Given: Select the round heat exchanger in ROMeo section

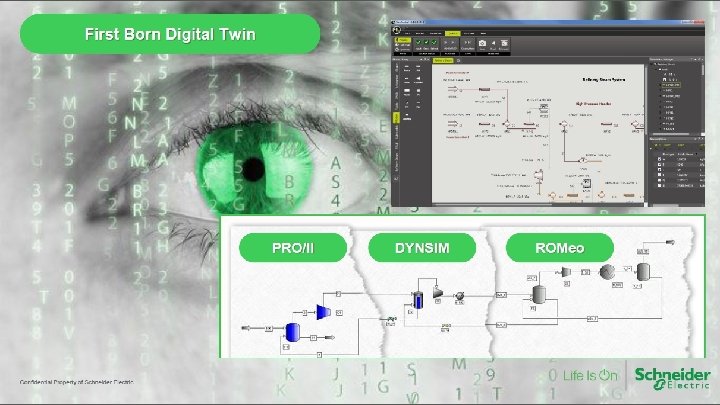Looking at the screenshot, I should point(607,272).
